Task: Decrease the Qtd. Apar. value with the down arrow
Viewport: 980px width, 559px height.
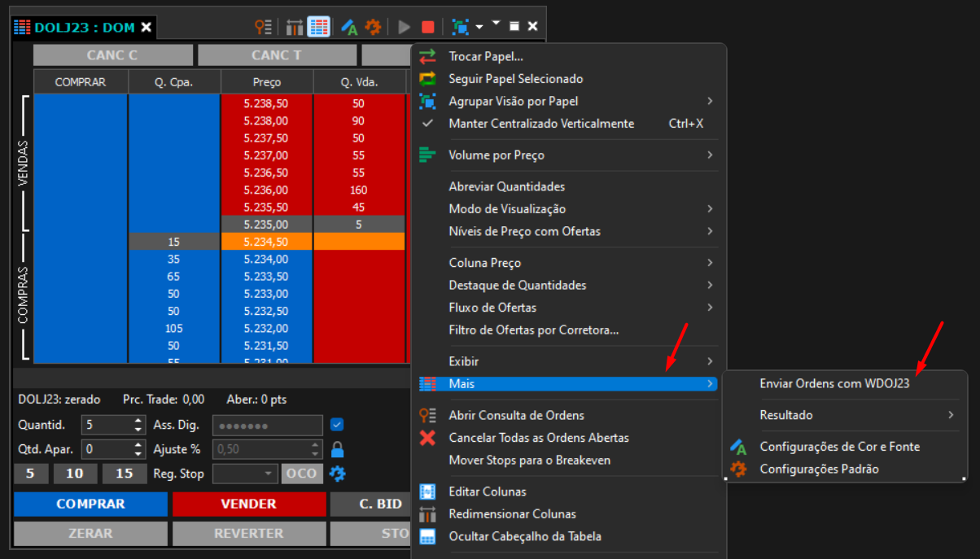Action: [x=138, y=454]
